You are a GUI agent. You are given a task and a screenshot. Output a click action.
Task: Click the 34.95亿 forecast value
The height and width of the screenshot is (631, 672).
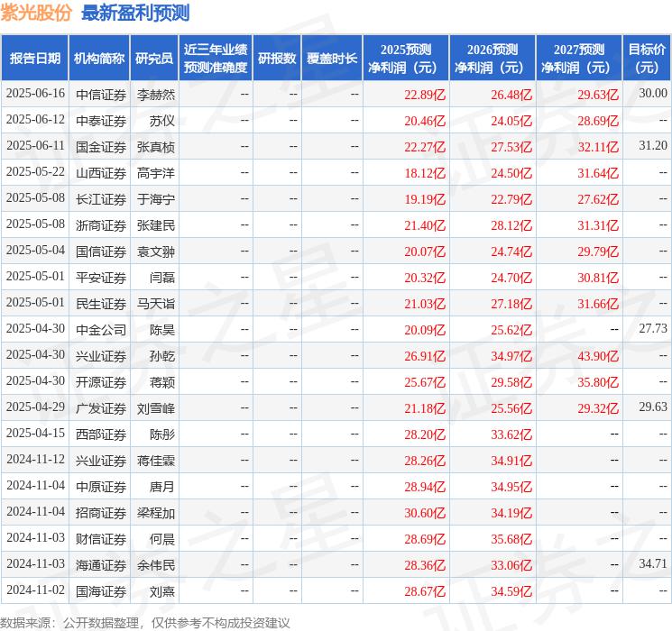click(511, 487)
